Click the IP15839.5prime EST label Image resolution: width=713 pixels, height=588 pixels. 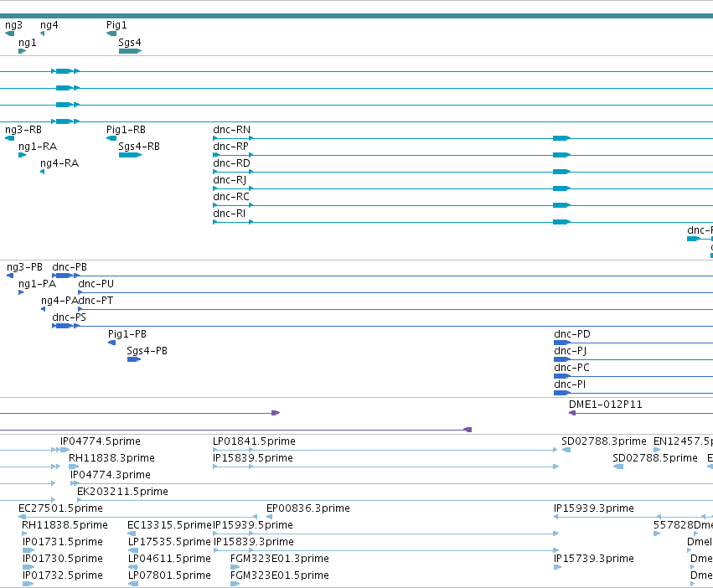253,458
